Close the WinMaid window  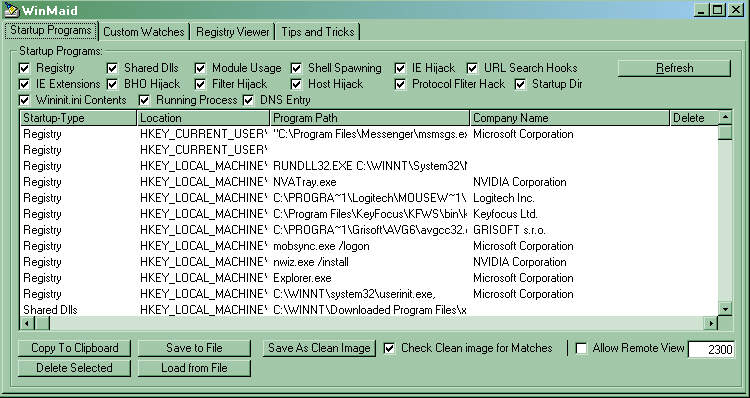click(x=736, y=10)
